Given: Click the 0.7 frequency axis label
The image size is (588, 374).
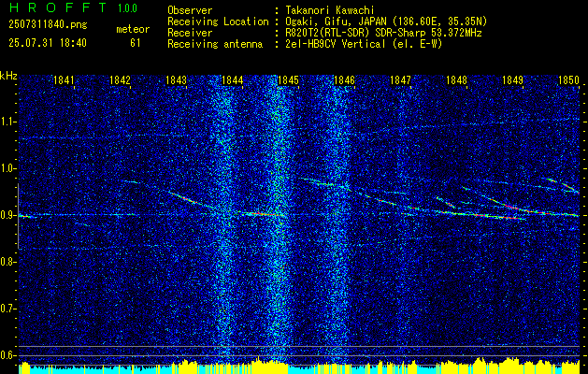Looking at the screenshot, I should point(7,309).
